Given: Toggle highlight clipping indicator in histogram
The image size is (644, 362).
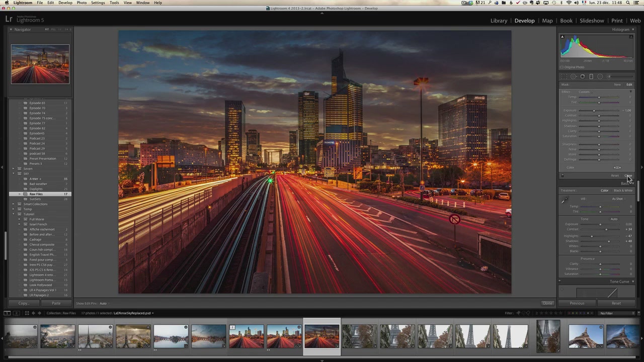Looking at the screenshot, I should pyautogui.click(x=631, y=37).
